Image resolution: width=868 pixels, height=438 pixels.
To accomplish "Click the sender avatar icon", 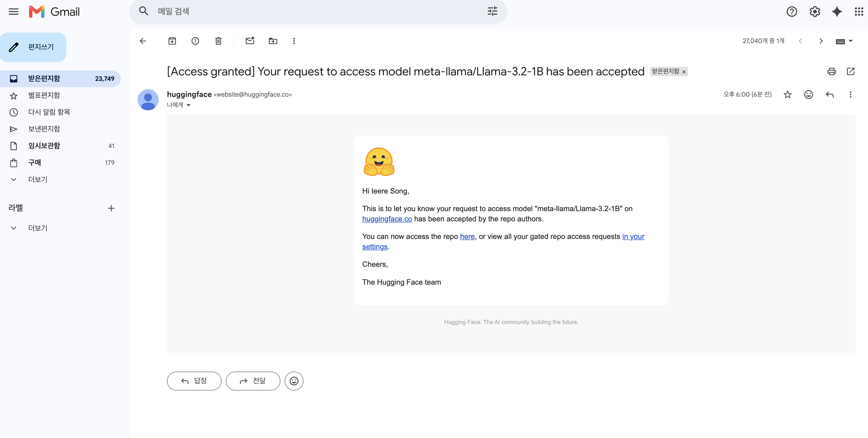I will (148, 100).
